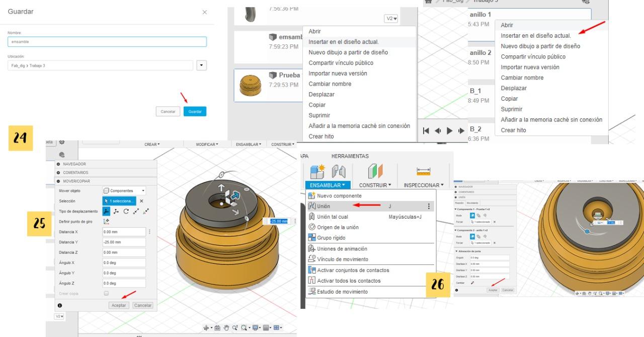Click go-to-start button in timeline controls

[425, 131]
